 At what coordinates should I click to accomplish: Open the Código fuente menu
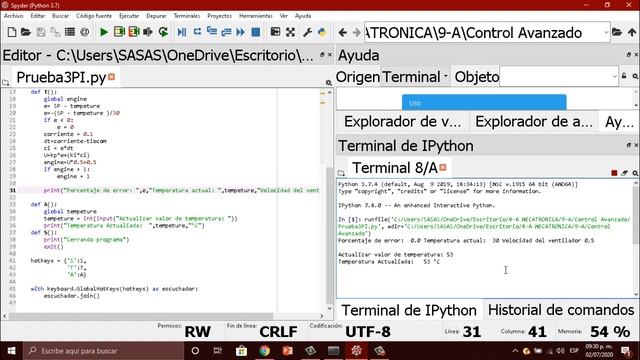pos(94,16)
